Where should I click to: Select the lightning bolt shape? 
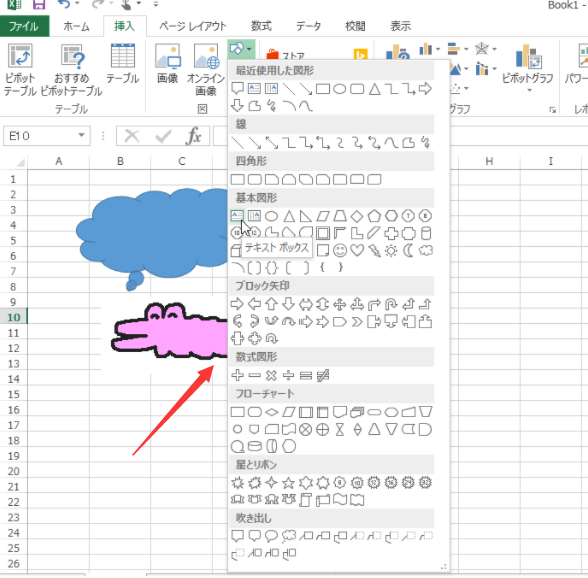(374, 250)
